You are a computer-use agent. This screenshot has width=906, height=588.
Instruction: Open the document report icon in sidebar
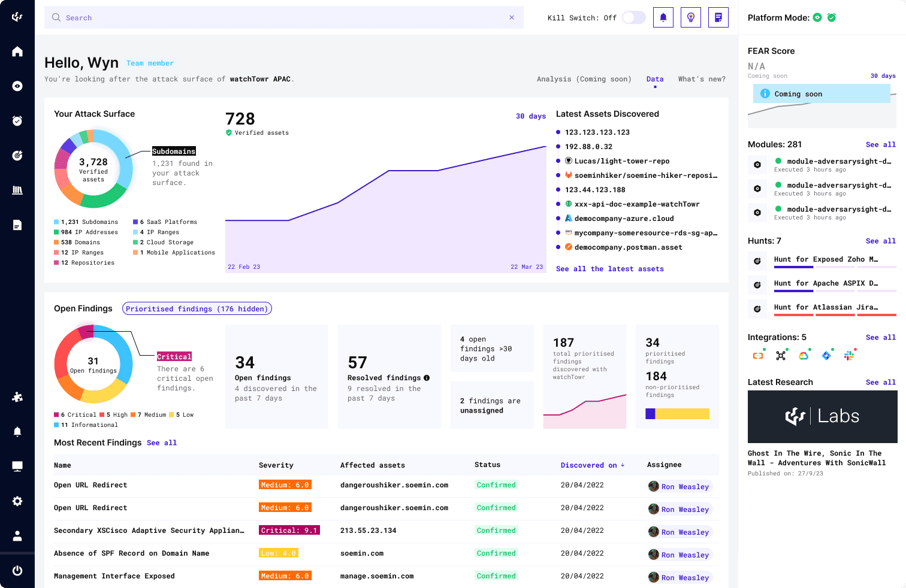17,225
